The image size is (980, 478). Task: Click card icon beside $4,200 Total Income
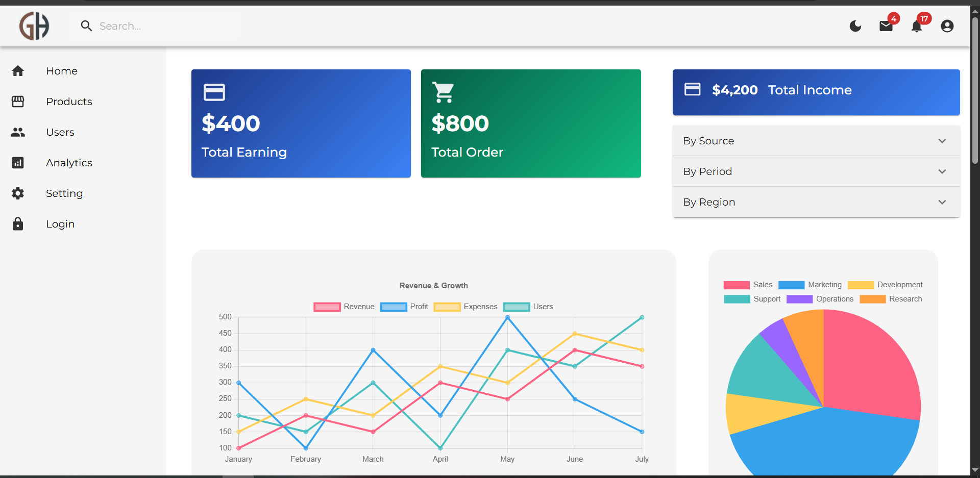pos(692,89)
